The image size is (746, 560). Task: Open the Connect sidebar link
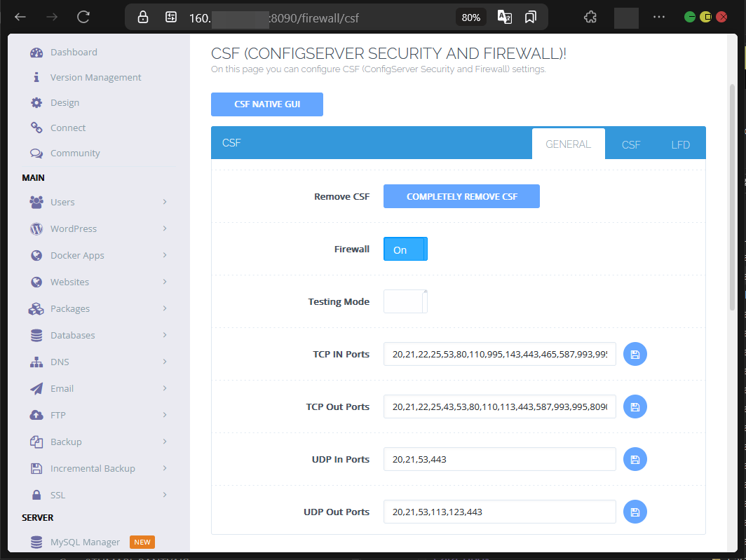point(68,128)
